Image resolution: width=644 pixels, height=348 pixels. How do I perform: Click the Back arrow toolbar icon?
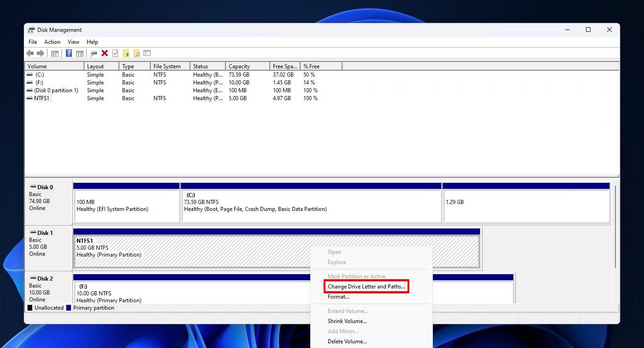[30, 54]
